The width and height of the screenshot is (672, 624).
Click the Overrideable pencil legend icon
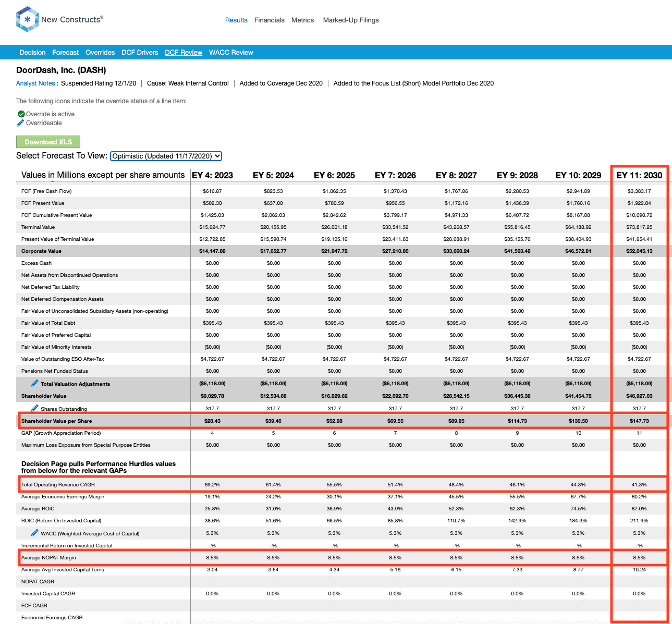pyautogui.click(x=20, y=123)
